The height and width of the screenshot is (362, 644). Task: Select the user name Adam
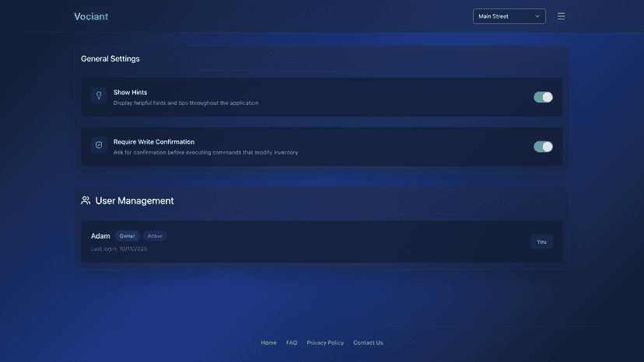(x=100, y=236)
